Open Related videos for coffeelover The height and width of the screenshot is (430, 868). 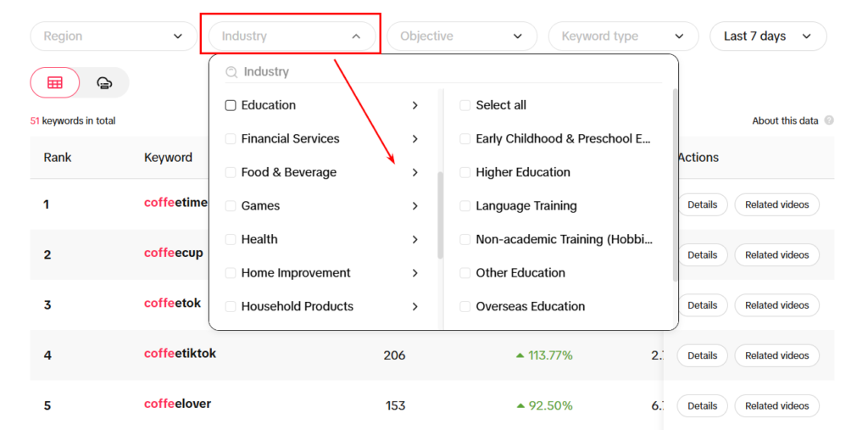776,405
